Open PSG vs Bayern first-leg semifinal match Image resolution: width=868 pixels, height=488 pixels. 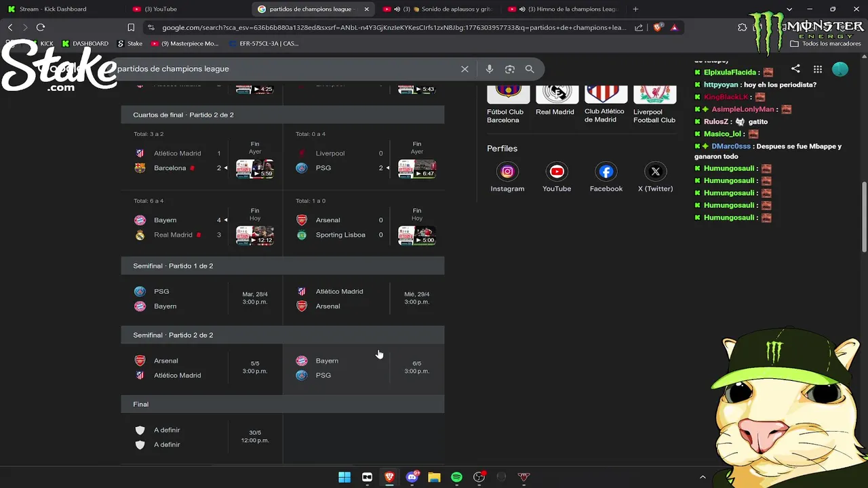click(x=201, y=299)
